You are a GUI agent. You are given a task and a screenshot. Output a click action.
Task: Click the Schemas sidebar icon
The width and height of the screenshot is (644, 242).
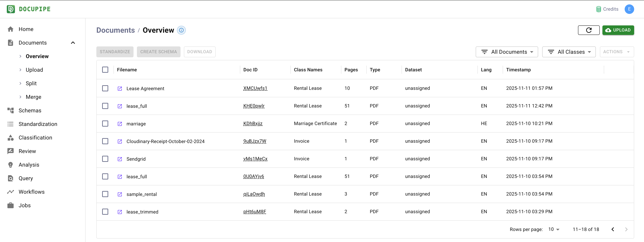coord(11,110)
